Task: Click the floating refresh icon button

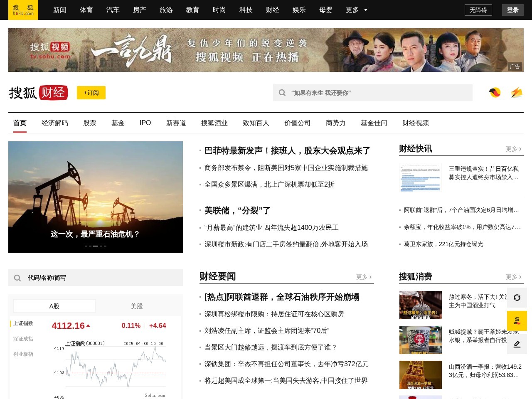Action: pyautogui.click(x=517, y=298)
